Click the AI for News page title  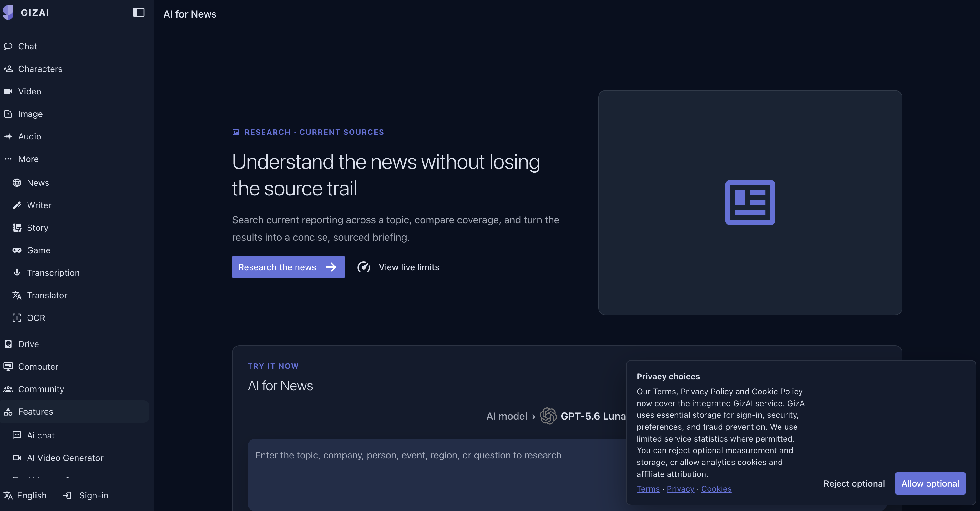[x=190, y=14]
